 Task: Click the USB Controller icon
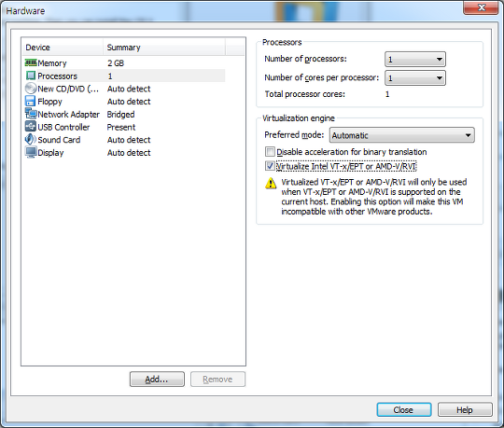(31, 127)
